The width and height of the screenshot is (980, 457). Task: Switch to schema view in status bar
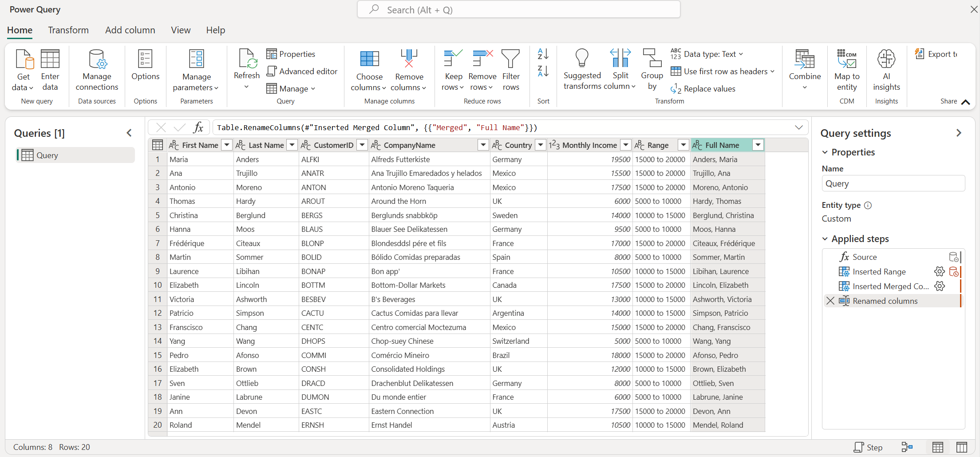click(962, 447)
